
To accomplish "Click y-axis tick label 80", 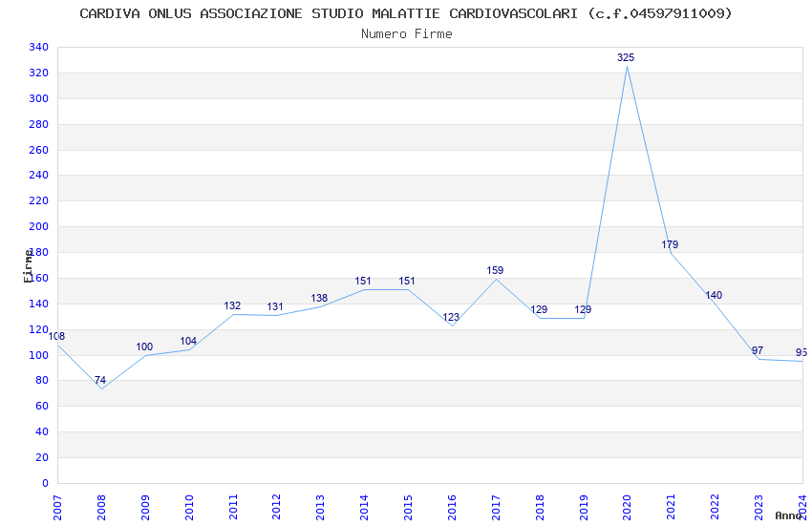I will tap(42, 380).
